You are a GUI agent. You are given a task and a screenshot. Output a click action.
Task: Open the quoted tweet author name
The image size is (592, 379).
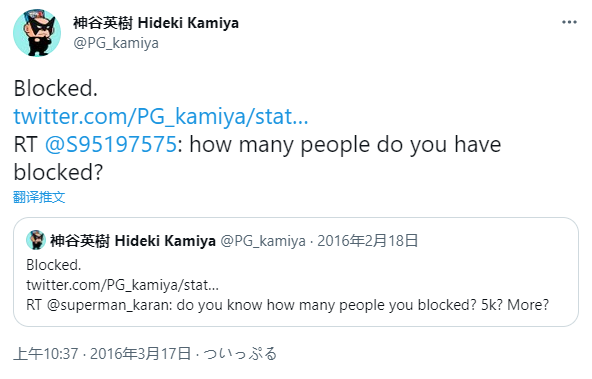(133, 241)
